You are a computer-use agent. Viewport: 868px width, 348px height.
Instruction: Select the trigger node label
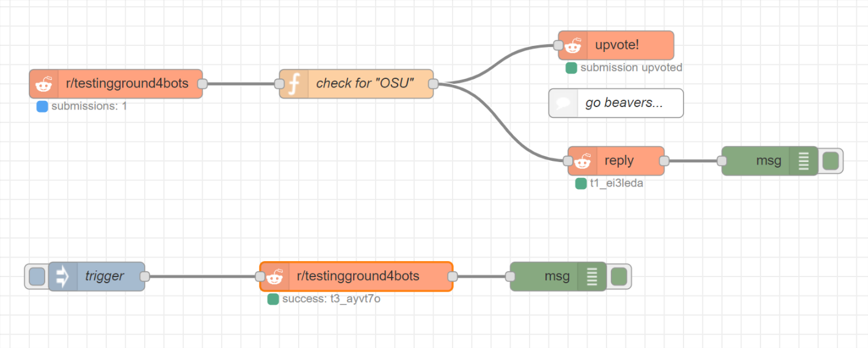tap(104, 276)
